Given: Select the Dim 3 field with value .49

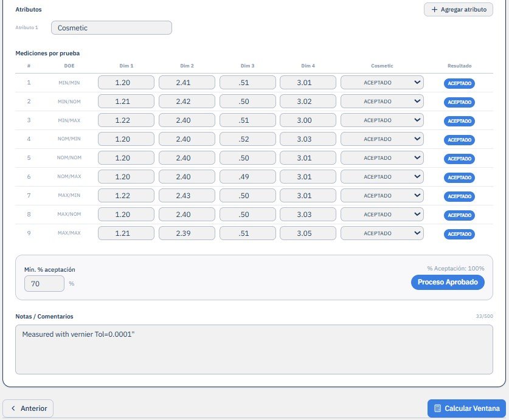Looking at the screenshot, I should 248,176.
